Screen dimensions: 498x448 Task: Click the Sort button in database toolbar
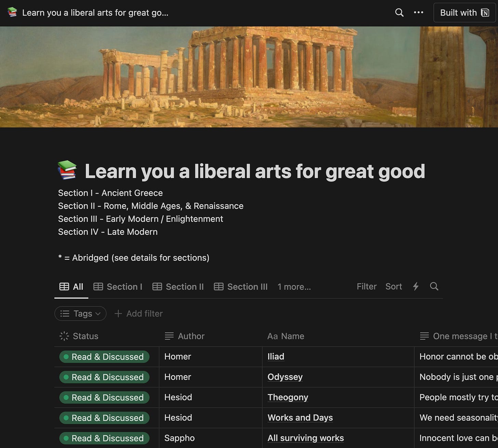(394, 286)
